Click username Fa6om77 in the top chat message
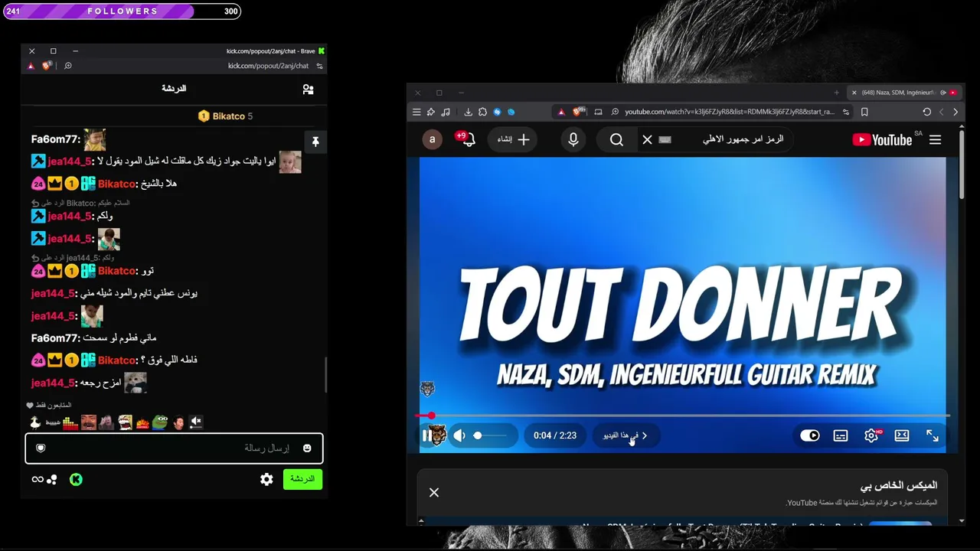Image resolution: width=980 pixels, height=551 pixels. 56,140
